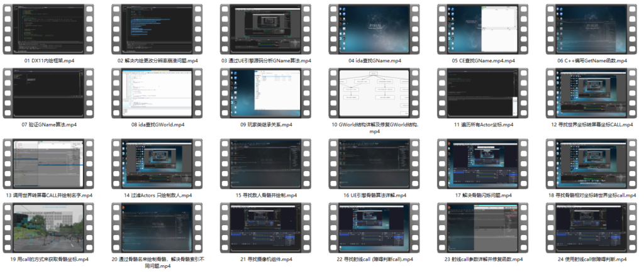Click the filename "07 验证GName算法.mp4"

(49, 124)
